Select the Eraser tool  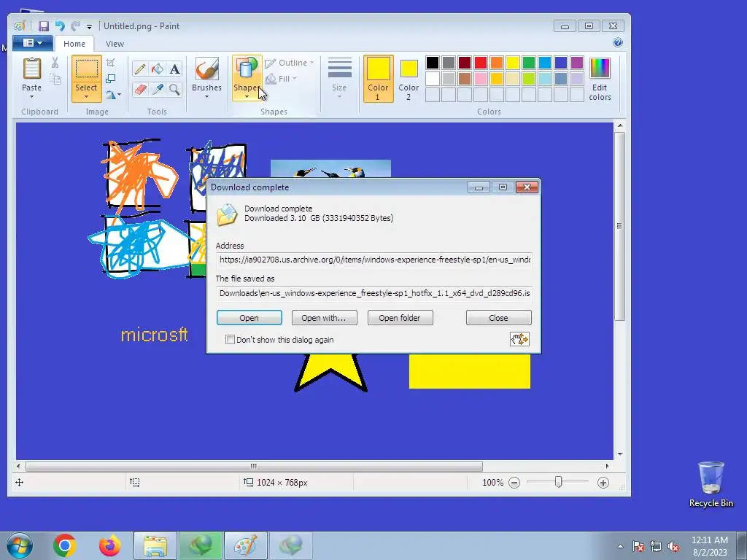(139, 90)
